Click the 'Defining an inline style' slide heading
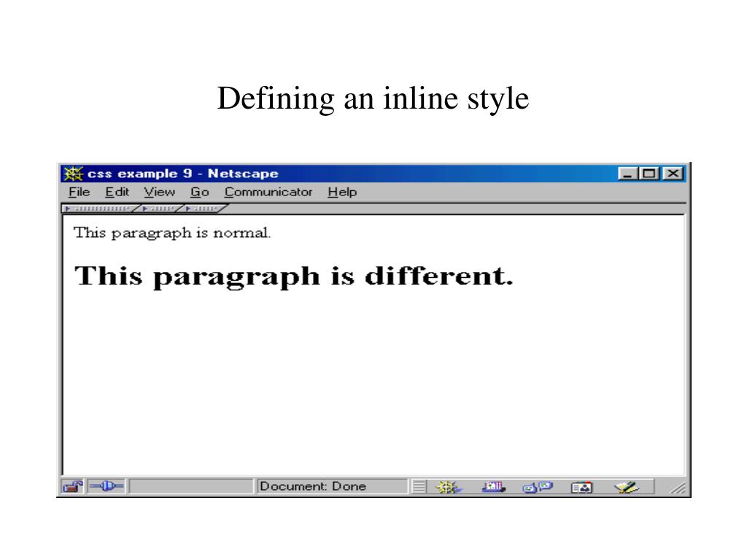 373,98
